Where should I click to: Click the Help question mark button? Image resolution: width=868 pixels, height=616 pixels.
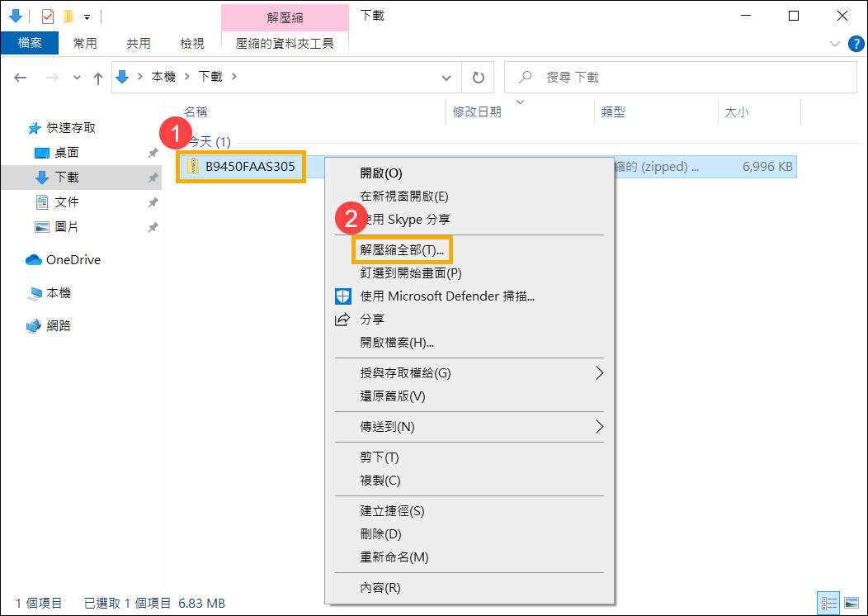point(856,44)
